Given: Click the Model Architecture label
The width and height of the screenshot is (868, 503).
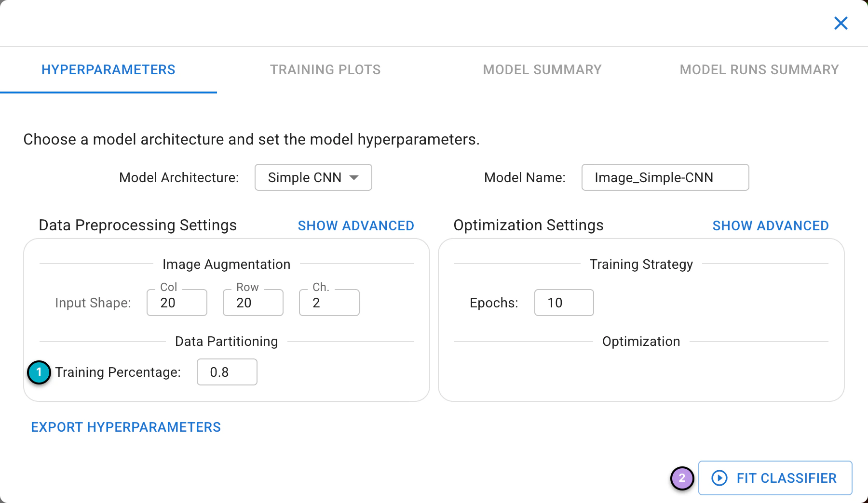Looking at the screenshot, I should [179, 177].
